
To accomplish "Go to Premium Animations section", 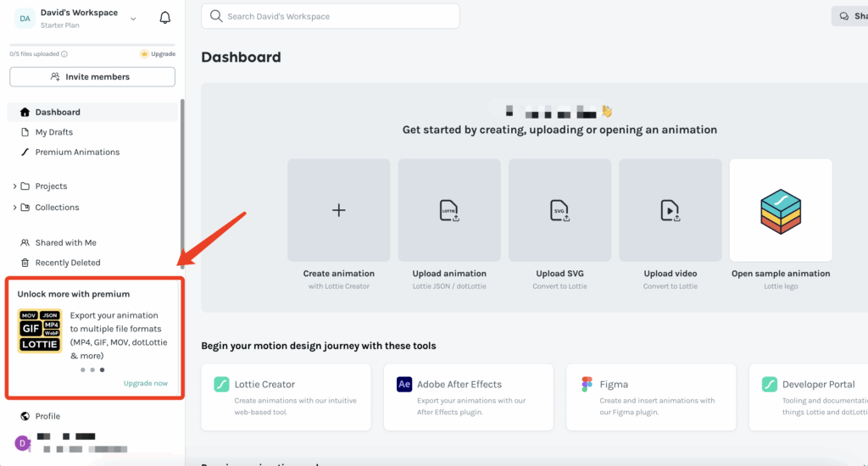I will (x=77, y=153).
